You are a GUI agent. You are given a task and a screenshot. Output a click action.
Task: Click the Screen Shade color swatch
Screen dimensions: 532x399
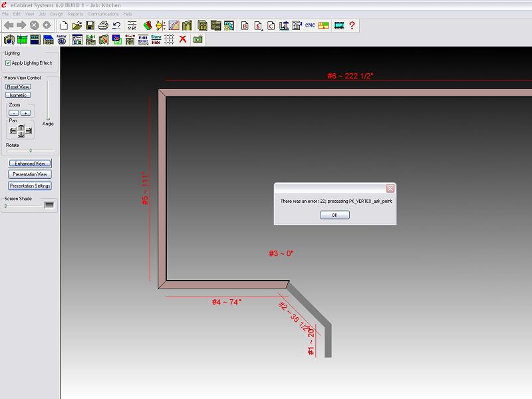[x=49, y=205]
